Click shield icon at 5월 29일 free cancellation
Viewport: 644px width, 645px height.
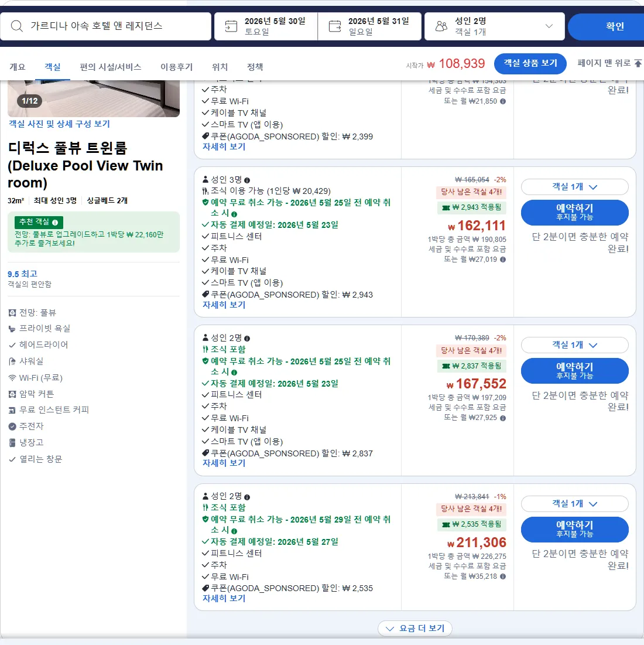[x=205, y=519]
